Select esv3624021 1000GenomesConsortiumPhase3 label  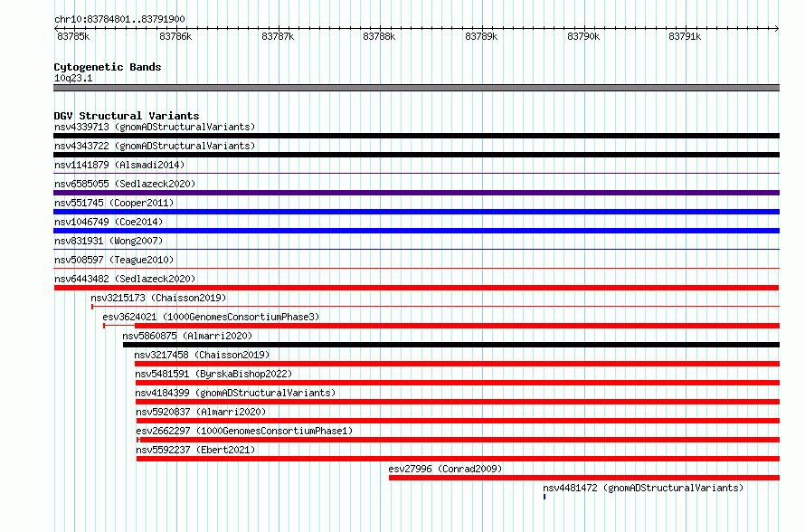coord(211,317)
